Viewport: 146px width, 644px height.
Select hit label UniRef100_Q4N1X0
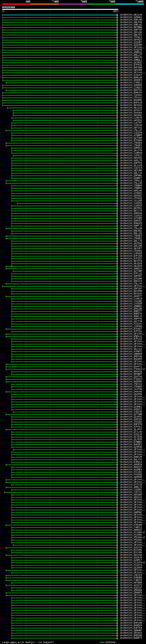tap(131, 268)
